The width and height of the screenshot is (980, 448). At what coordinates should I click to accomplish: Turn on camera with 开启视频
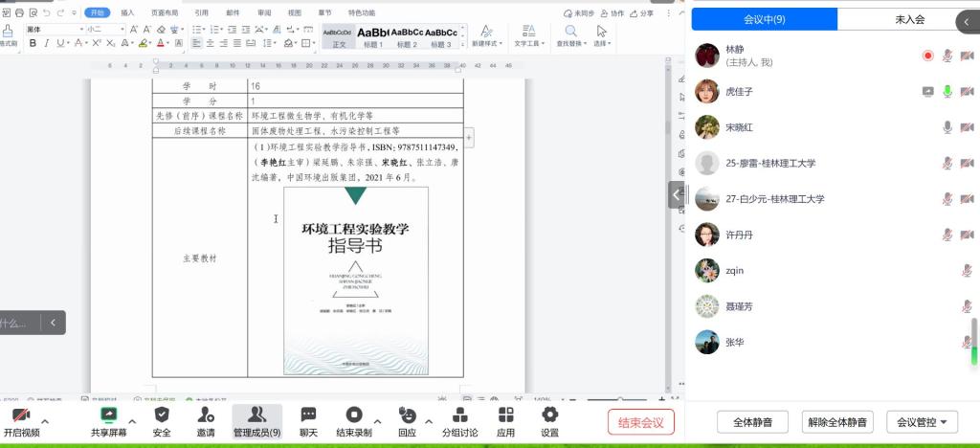tap(21, 414)
